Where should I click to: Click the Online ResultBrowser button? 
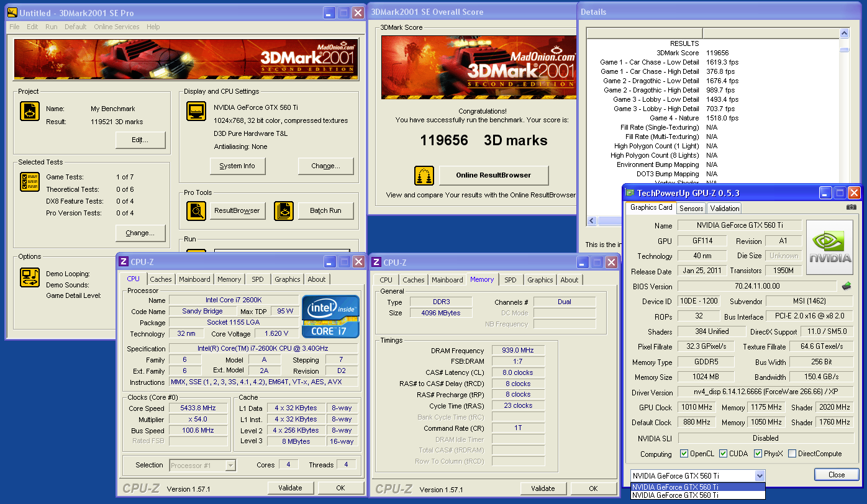click(x=494, y=176)
